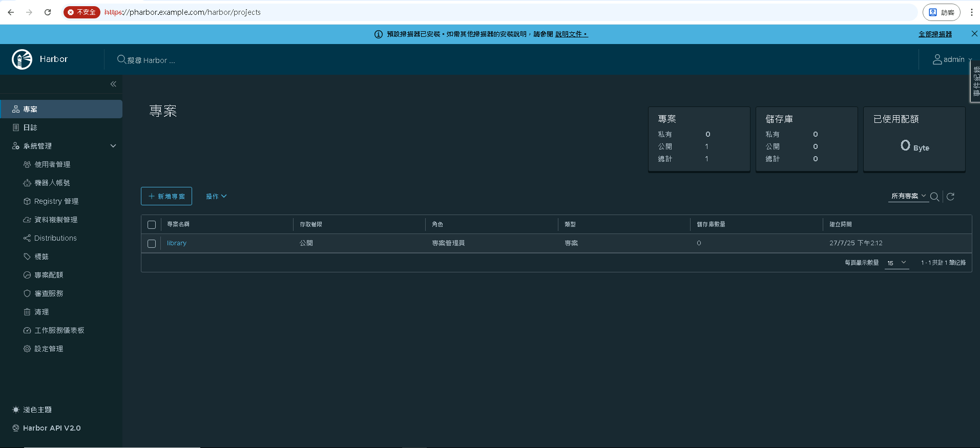Open the library project link
The image size is (980, 448).
[x=177, y=243]
